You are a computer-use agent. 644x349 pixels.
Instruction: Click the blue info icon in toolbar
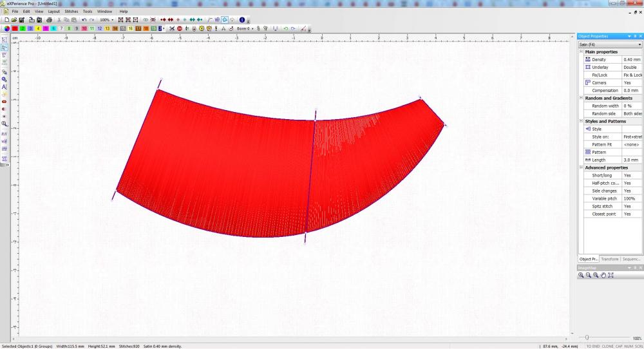click(241, 20)
